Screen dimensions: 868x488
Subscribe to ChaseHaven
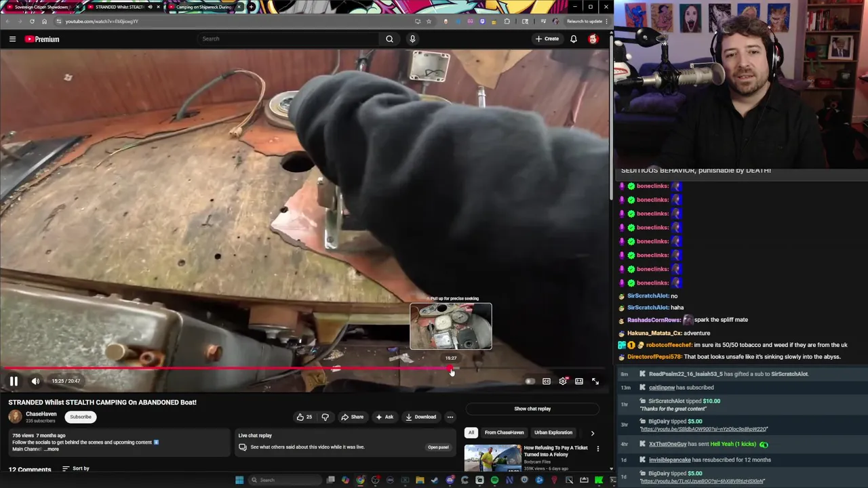click(x=80, y=417)
